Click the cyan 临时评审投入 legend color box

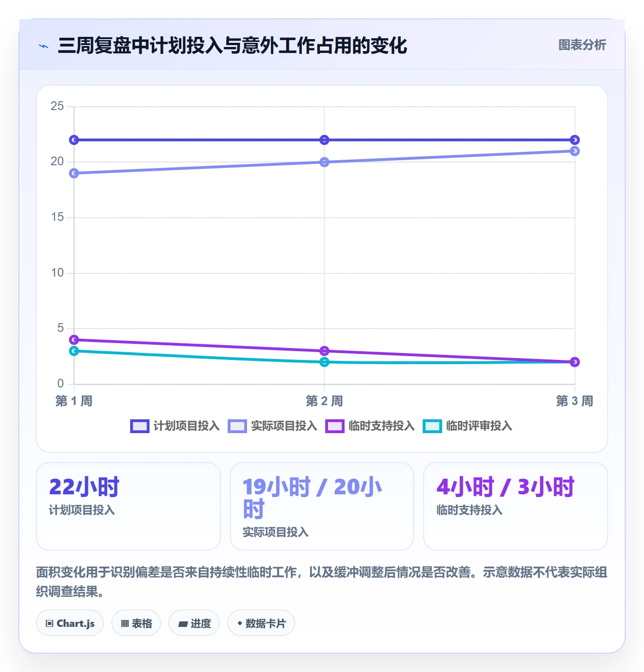432,426
